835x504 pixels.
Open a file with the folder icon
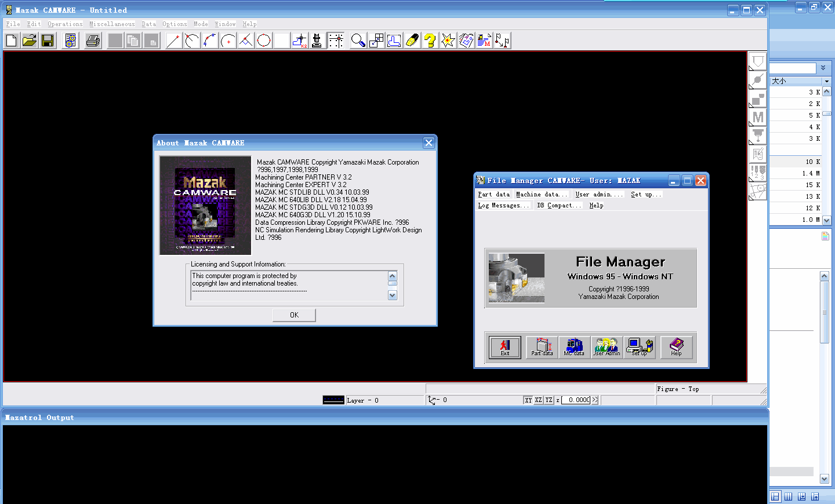30,41
